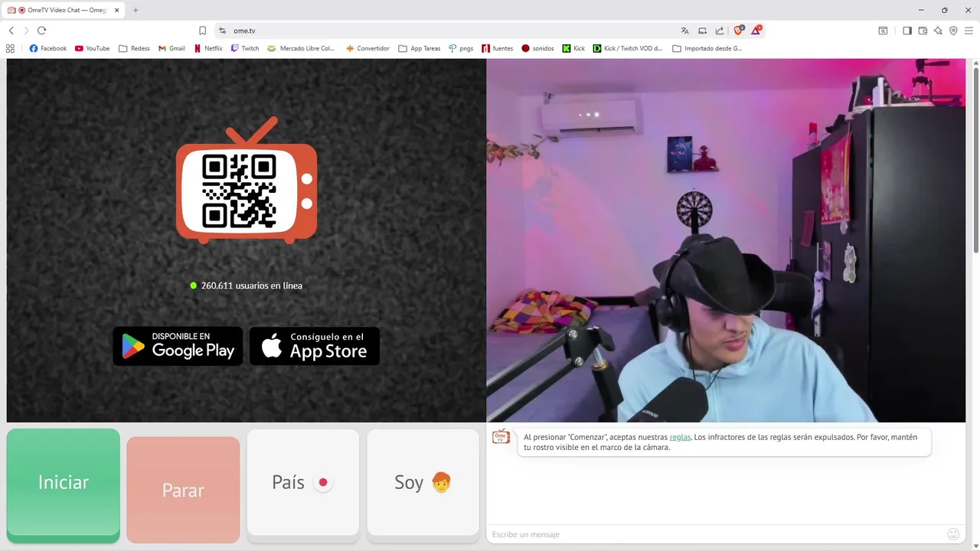View site information icon in address bar
Viewport: 980px width, 551px height.
[x=222, y=31]
